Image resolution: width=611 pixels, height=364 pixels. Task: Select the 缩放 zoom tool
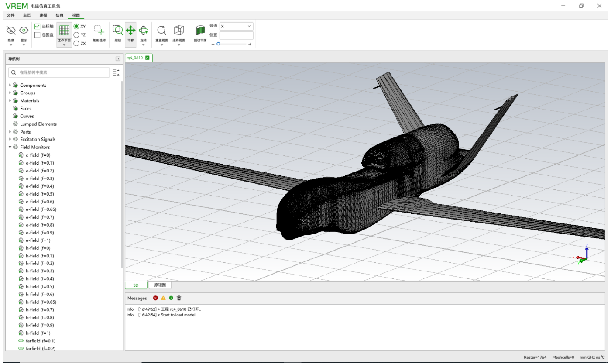(117, 30)
